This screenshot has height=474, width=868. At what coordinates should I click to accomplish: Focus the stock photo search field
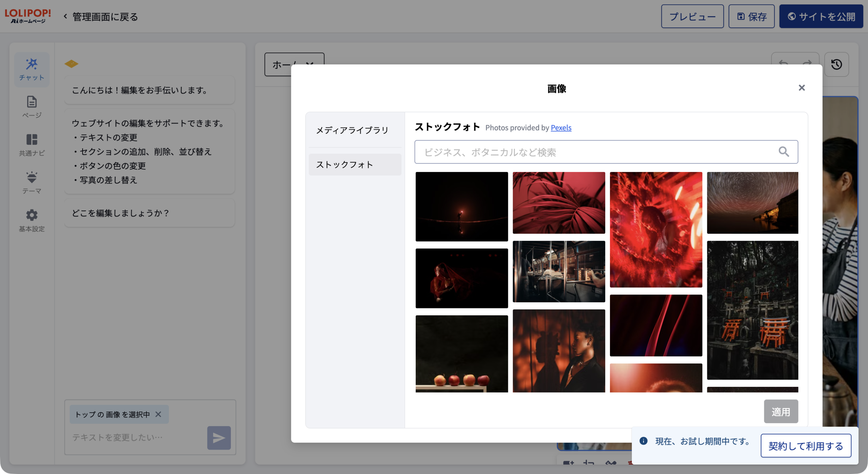point(606,152)
